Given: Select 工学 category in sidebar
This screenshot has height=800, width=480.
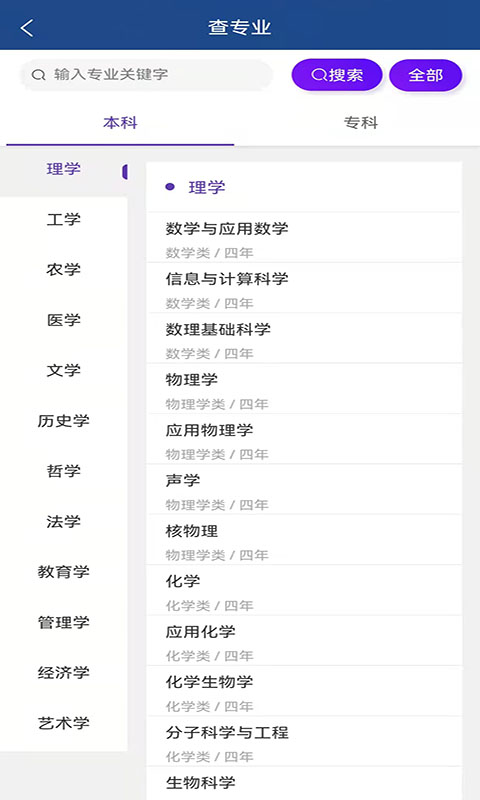Looking at the screenshot, I should 63,220.
